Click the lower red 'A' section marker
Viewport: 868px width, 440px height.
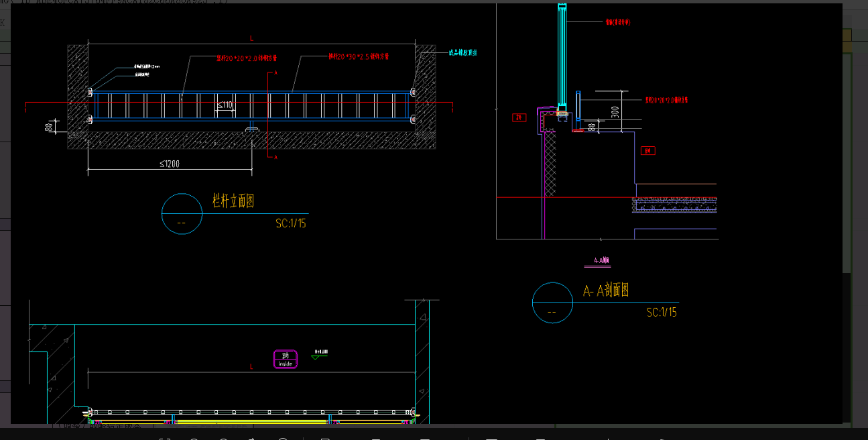(x=275, y=157)
